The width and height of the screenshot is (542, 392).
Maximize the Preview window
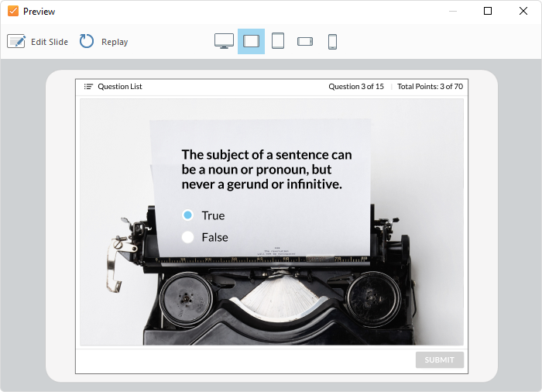[x=488, y=11]
